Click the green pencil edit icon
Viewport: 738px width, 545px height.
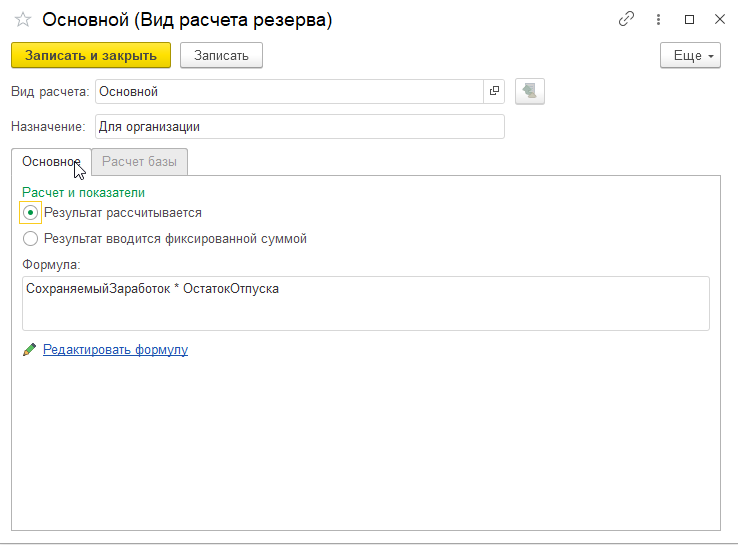(x=30, y=349)
